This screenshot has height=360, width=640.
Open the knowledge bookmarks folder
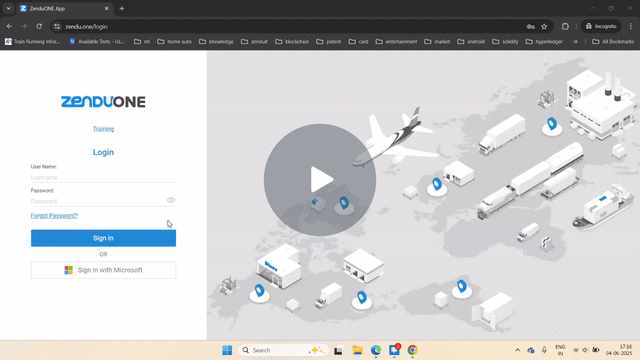coord(216,42)
